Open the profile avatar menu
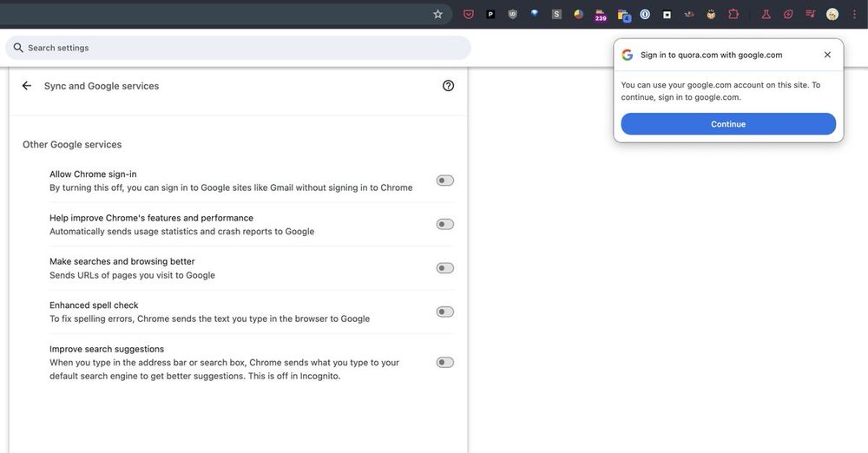This screenshot has height=453, width=868. 832,15
